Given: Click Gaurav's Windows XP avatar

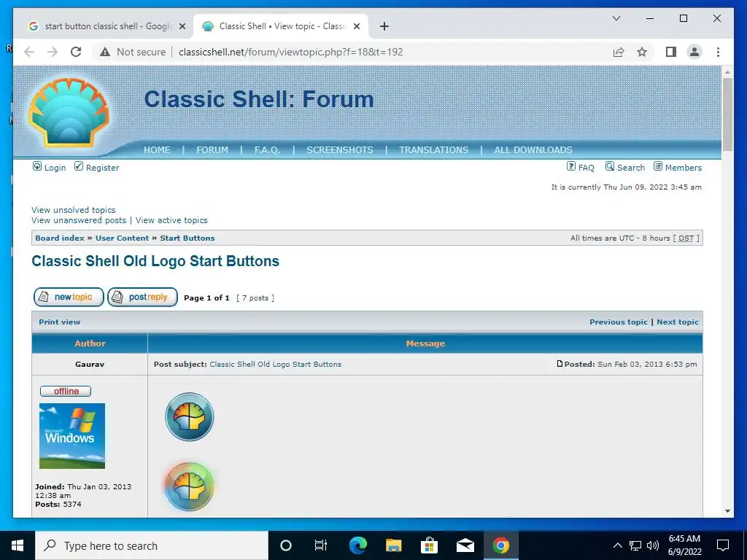Looking at the screenshot, I should pyautogui.click(x=72, y=436).
